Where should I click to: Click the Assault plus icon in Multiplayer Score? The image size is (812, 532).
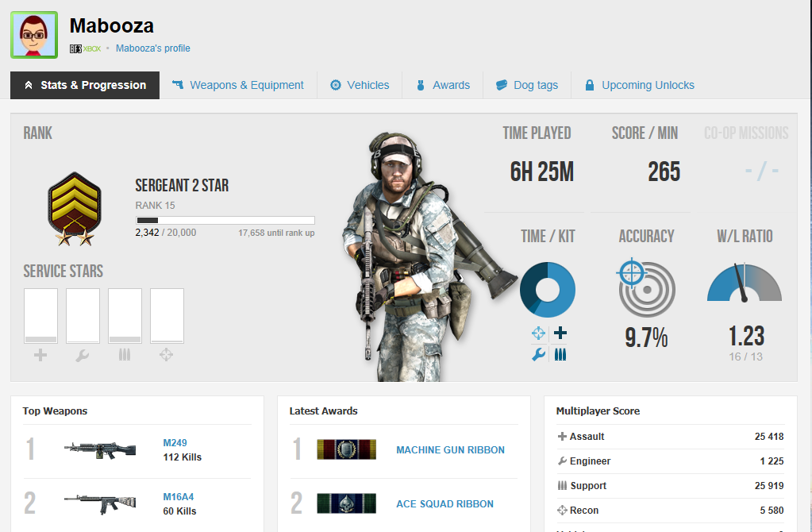pos(562,437)
